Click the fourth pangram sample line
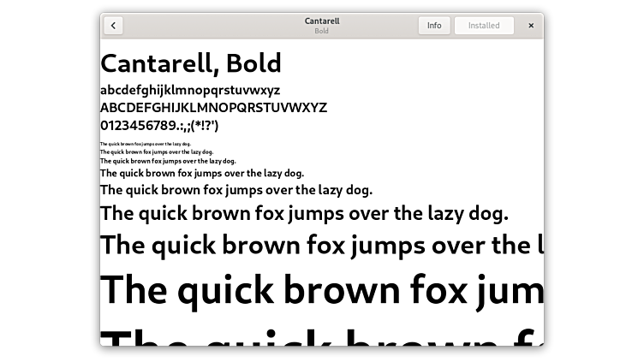 tap(202, 173)
